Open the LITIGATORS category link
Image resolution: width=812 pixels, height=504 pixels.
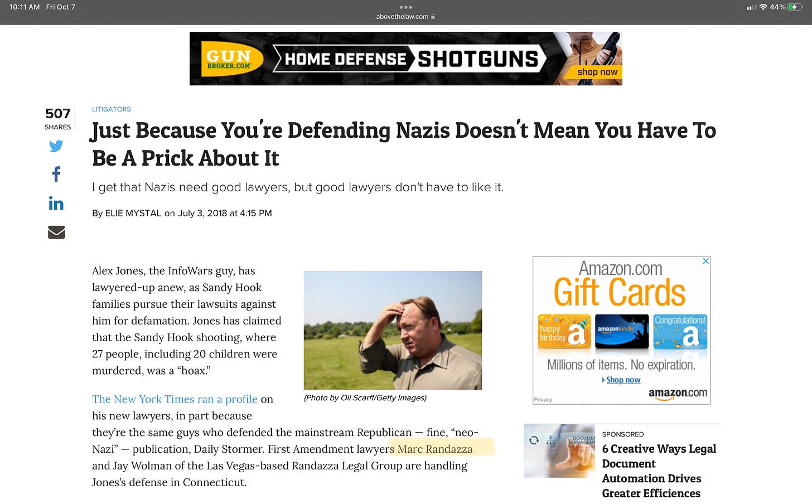pos(112,109)
